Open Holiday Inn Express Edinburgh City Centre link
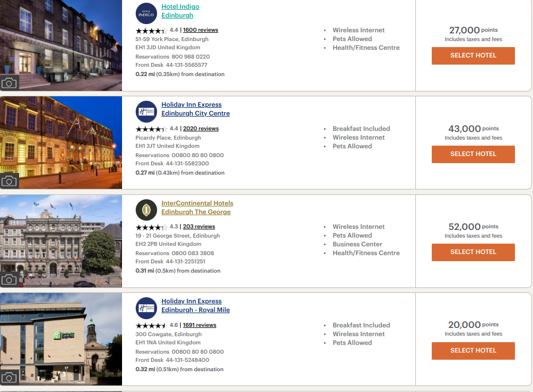This screenshot has width=533, height=392. pyautogui.click(x=195, y=109)
